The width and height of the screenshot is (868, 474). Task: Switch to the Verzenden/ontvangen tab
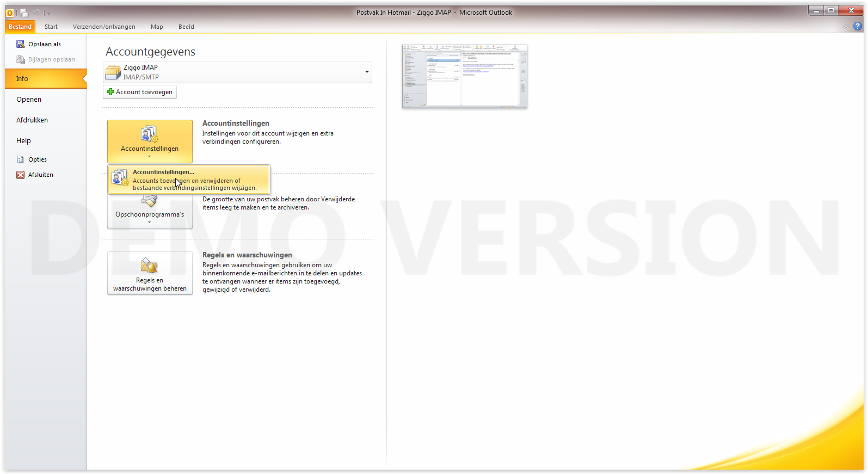click(104, 27)
